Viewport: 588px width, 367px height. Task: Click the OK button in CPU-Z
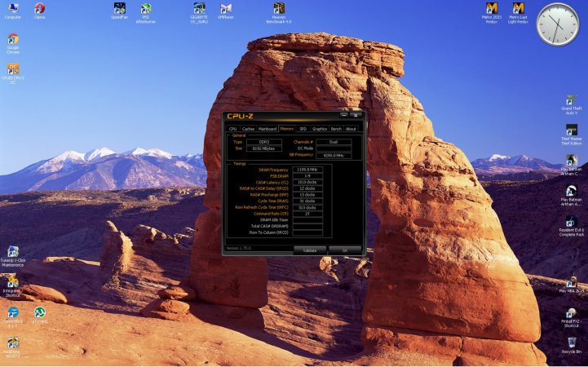tap(345, 250)
